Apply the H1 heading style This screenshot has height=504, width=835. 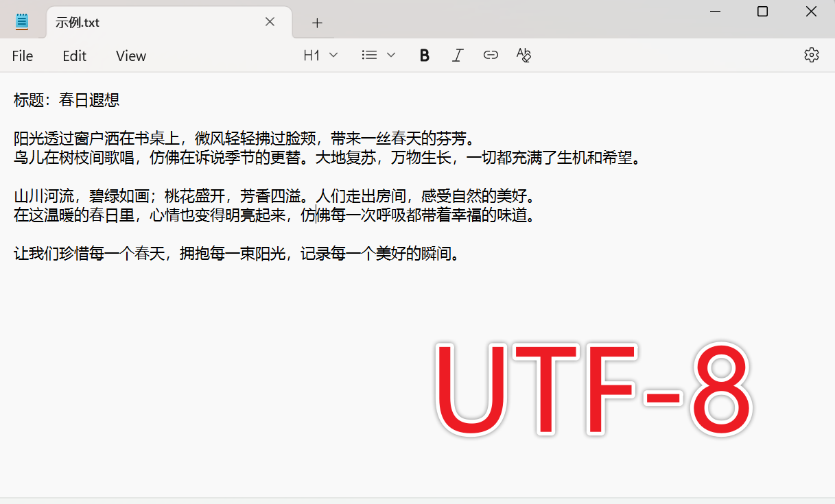click(309, 55)
